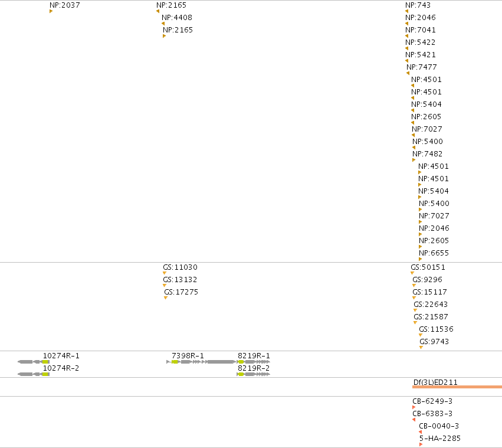Open the 7398R-1 gene model glyph
Viewport: 502px width, 448px height.
pyautogui.click(x=201, y=362)
